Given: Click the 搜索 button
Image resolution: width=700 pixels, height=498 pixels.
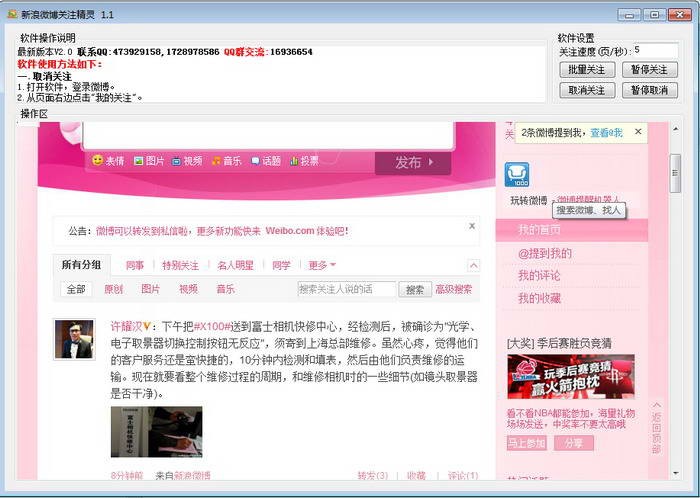Looking at the screenshot, I should click(x=415, y=290).
